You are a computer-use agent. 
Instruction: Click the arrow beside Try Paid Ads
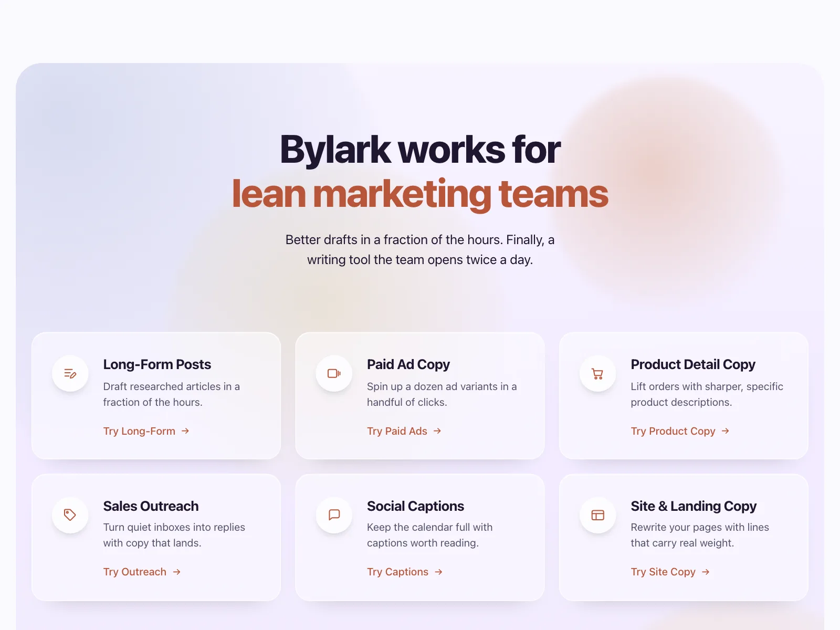pyautogui.click(x=437, y=431)
